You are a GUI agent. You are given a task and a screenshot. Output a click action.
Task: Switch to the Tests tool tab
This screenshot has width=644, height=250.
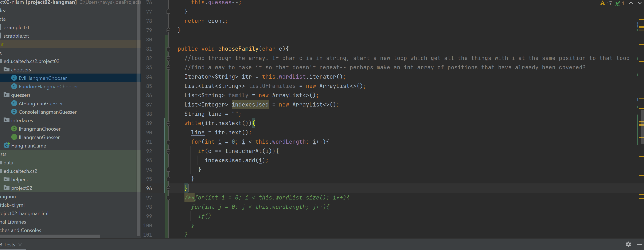pos(9,245)
